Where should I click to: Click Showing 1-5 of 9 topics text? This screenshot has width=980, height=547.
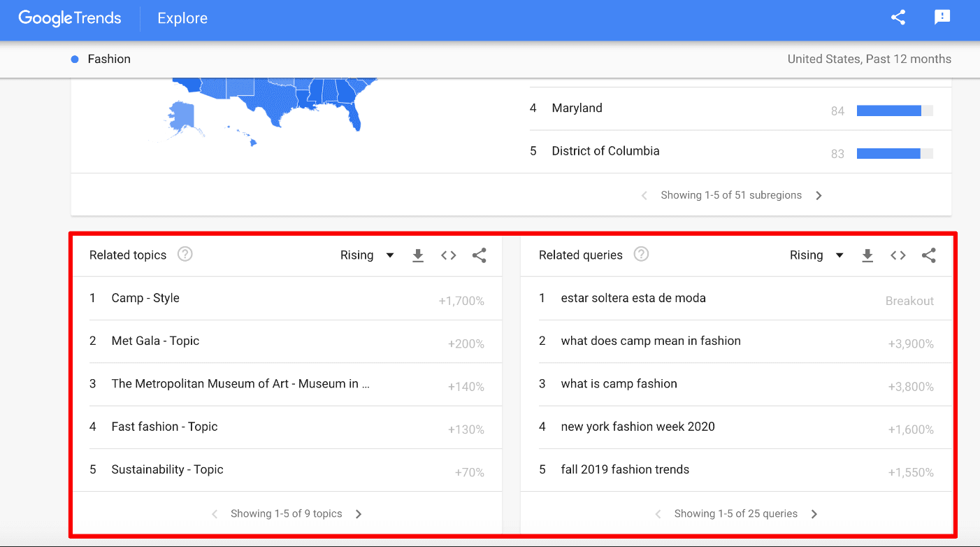pos(287,513)
